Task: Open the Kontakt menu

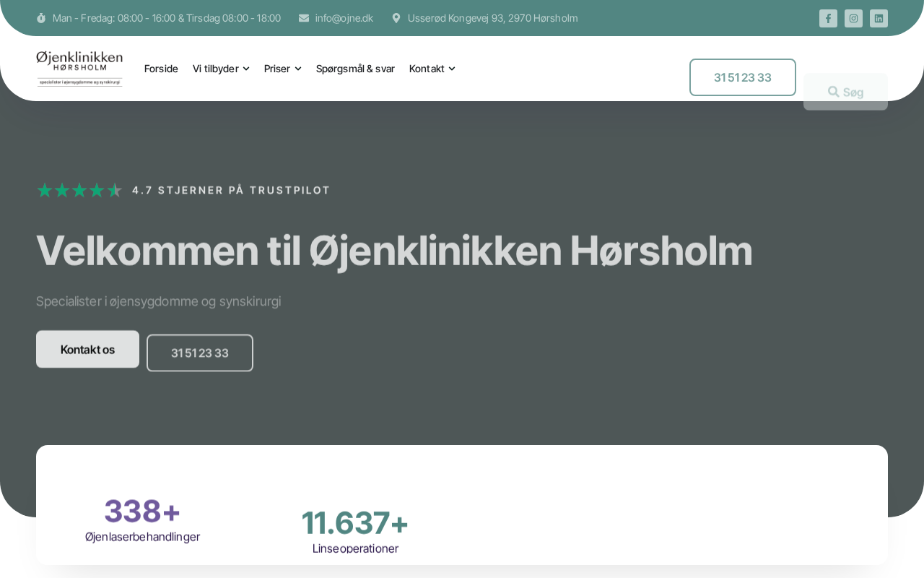Action: pos(432,69)
